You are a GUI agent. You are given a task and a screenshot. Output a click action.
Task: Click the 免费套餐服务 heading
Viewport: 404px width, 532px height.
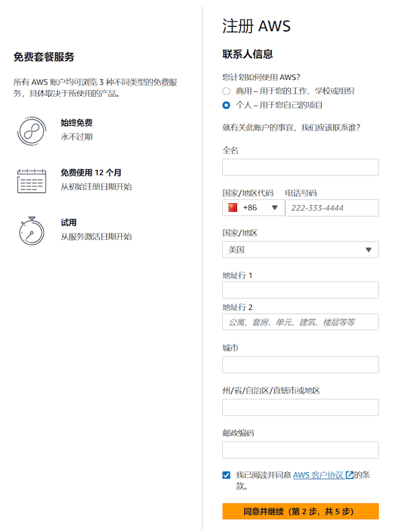point(44,56)
